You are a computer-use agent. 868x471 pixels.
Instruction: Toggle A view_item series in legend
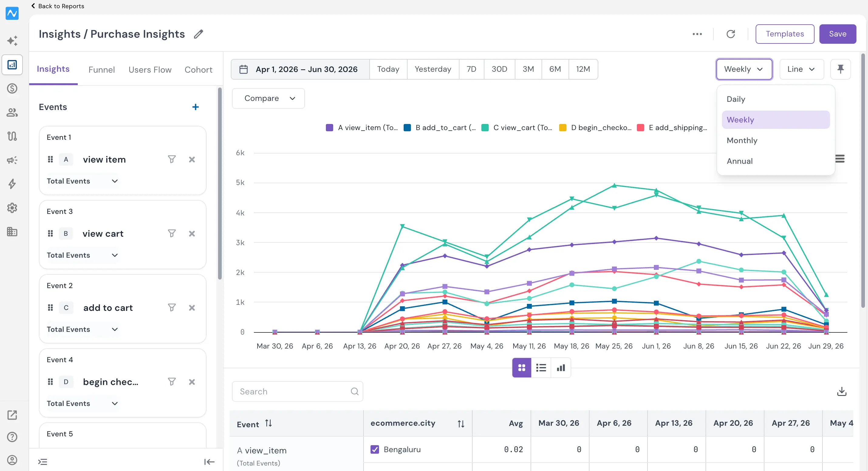coord(362,128)
